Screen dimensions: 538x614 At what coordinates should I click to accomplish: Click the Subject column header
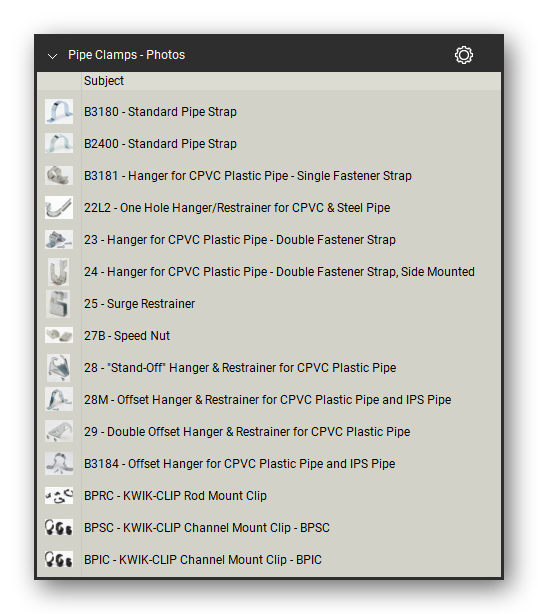[x=104, y=81]
